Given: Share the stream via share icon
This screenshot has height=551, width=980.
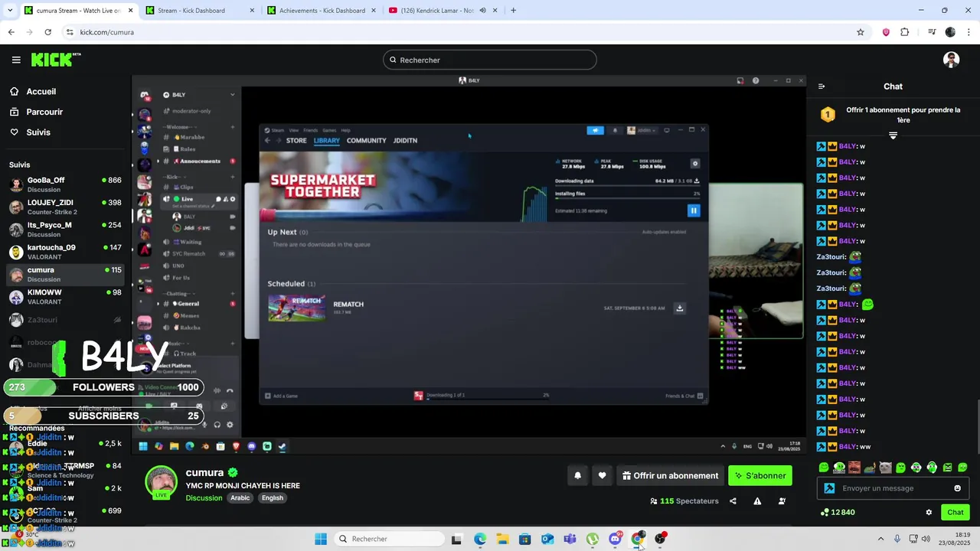Looking at the screenshot, I should pyautogui.click(x=733, y=501).
